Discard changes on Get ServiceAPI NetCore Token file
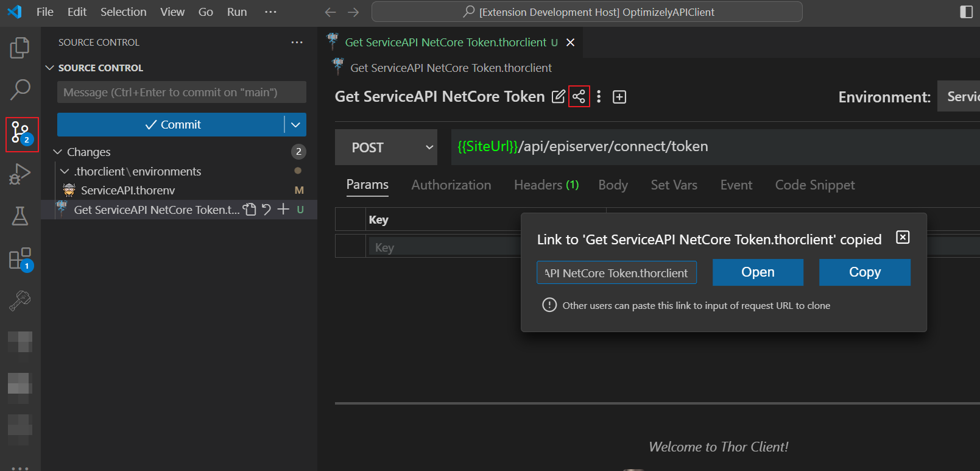This screenshot has width=980, height=471. tap(266, 210)
